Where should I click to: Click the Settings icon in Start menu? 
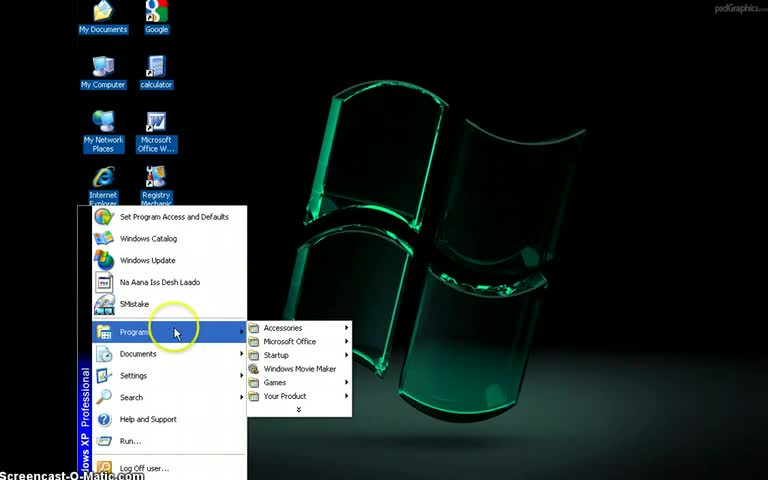click(x=104, y=376)
